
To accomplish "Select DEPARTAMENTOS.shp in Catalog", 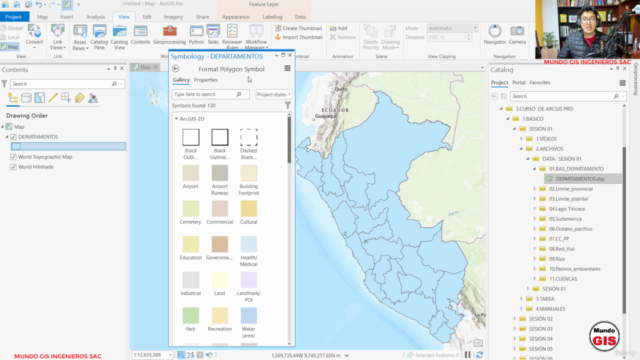I will [x=583, y=179].
